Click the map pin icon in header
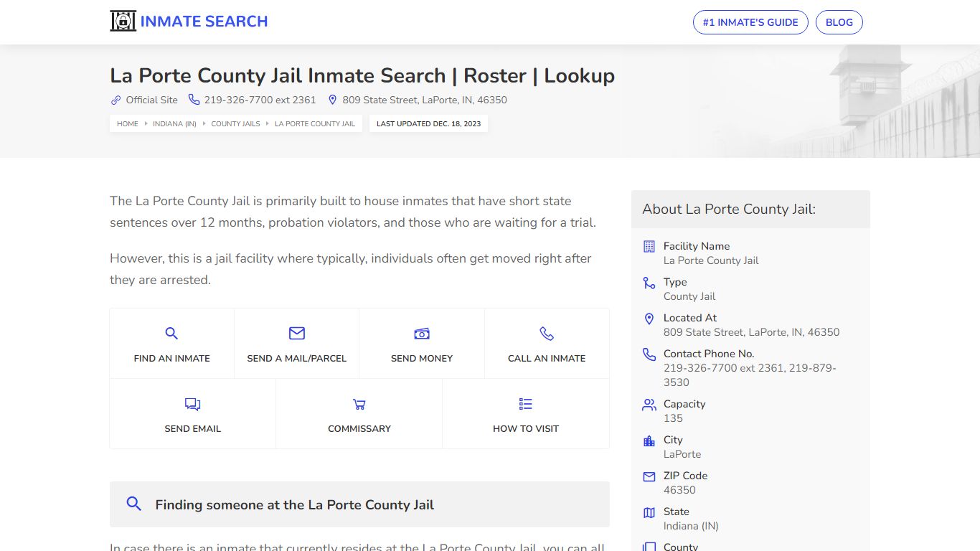980x551 pixels. pyautogui.click(x=332, y=100)
